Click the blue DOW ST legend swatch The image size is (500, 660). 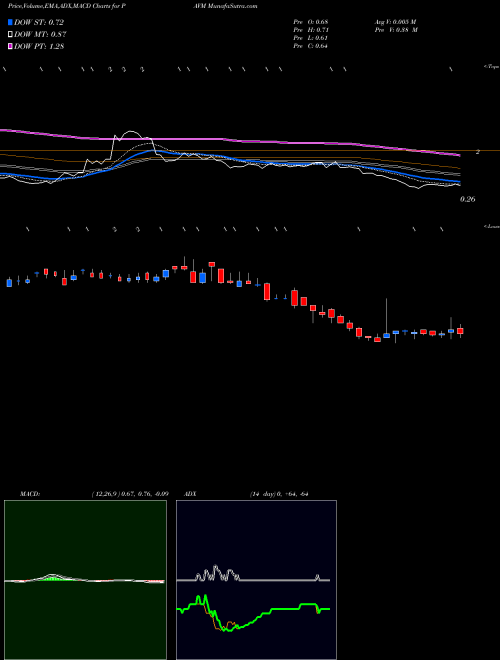11,22
